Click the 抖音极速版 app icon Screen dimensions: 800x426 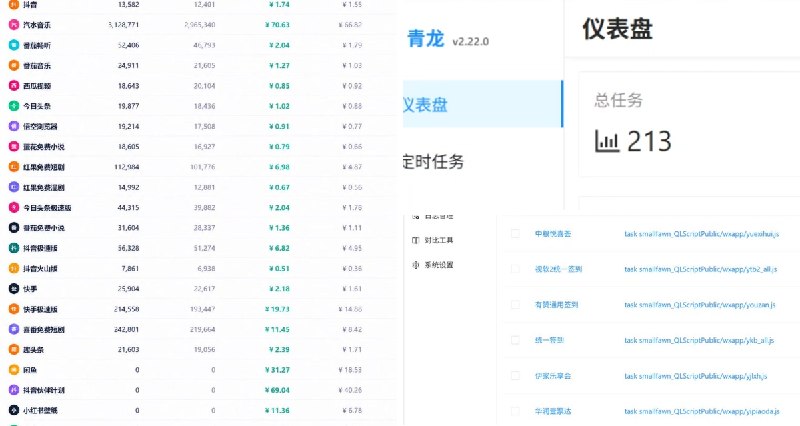point(14,248)
